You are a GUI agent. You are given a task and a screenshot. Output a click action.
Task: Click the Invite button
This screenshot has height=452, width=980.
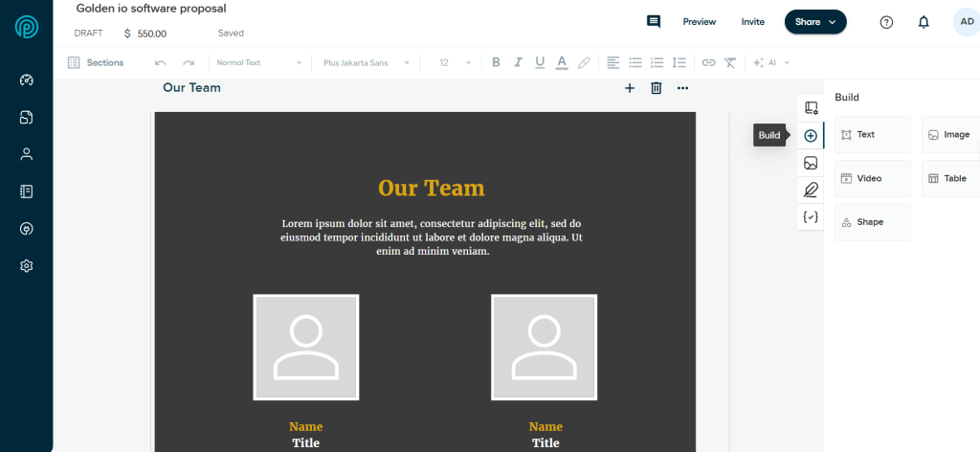click(x=752, y=22)
